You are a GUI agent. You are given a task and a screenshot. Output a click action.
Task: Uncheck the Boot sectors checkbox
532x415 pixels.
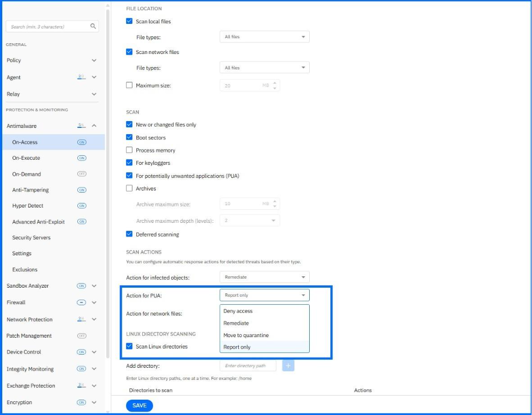pos(129,138)
